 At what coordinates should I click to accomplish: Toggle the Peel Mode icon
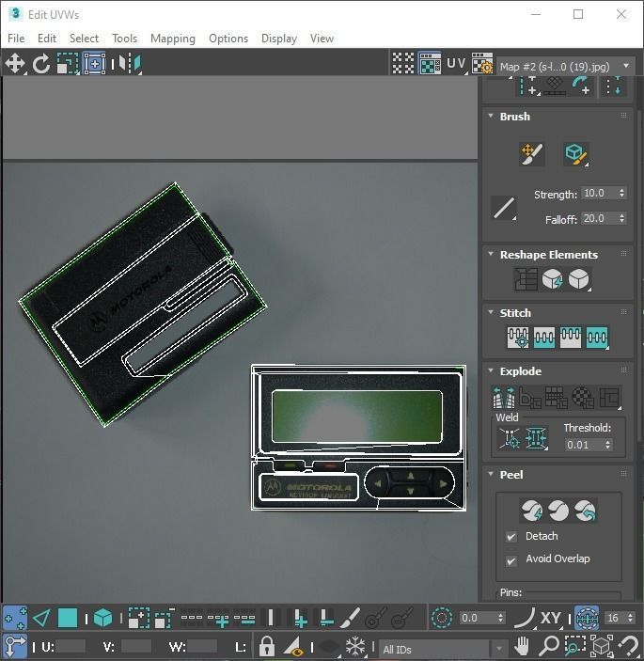pyautogui.click(x=558, y=511)
